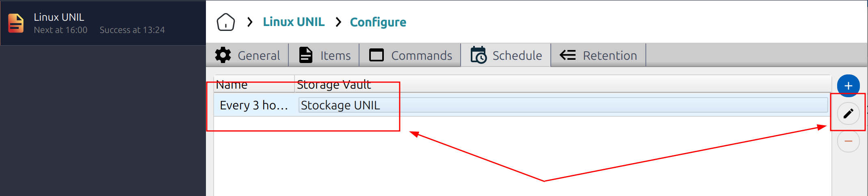
Task: Click the Retention tab arrow icon
Action: (x=567, y=55)
